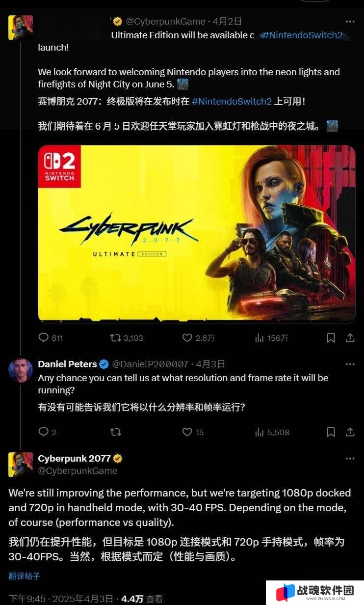364x605 pixels.
Task: Open the @CyberpunkGame handle under Cyberpunk 2077
Action: pos(78,470)
